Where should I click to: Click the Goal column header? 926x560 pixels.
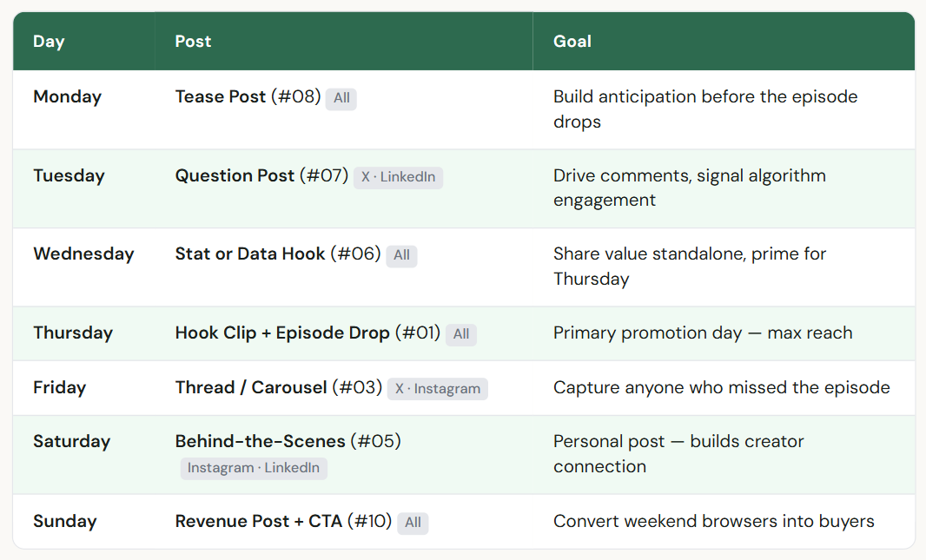[572, 41]
